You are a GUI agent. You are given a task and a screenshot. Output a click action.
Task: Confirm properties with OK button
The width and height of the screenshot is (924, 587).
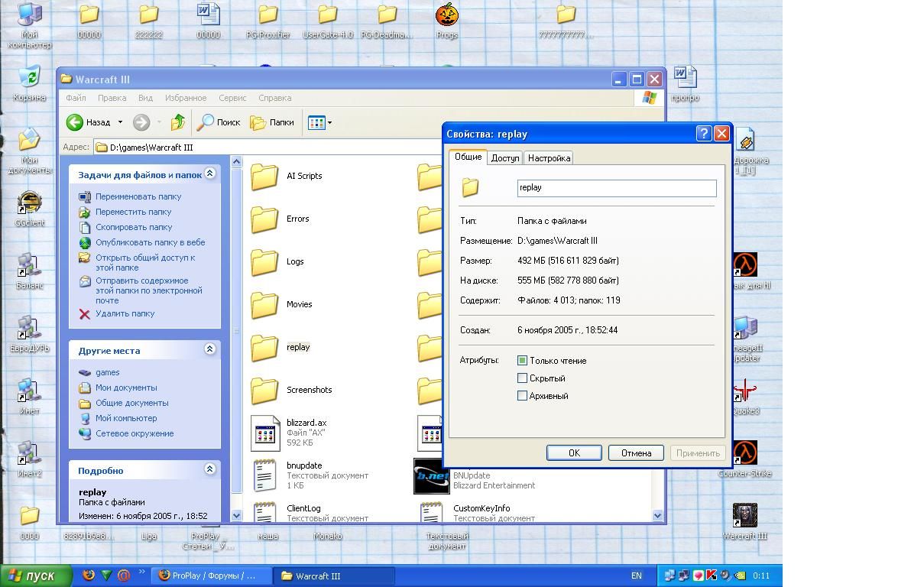[x=574, y=452]
